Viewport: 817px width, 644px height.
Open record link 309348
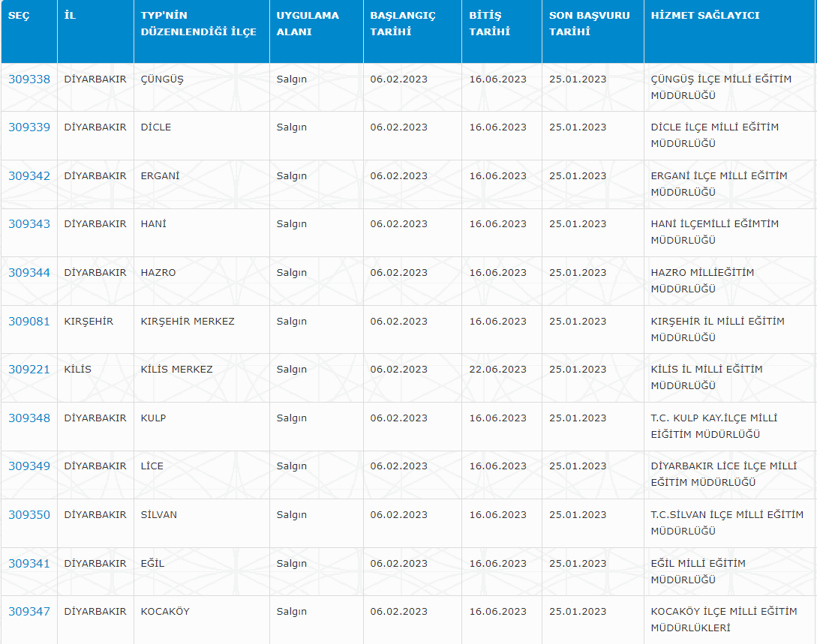(29, 418)
